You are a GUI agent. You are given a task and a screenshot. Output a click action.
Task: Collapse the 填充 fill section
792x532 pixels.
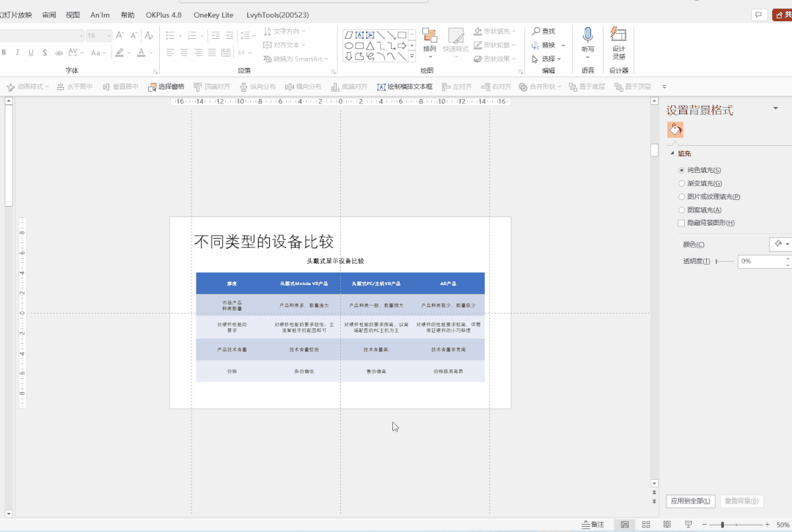pos(672,153)
